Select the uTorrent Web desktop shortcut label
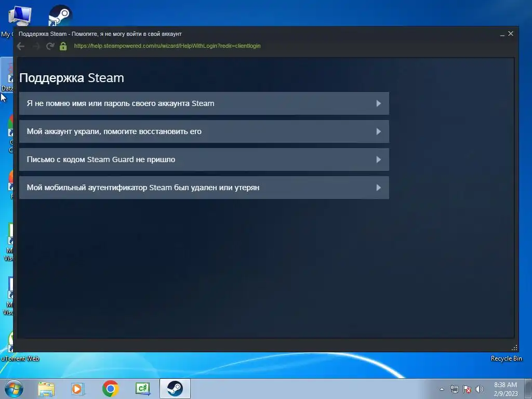This screenshot has height=399, width=532. click(x=20, y=358)
